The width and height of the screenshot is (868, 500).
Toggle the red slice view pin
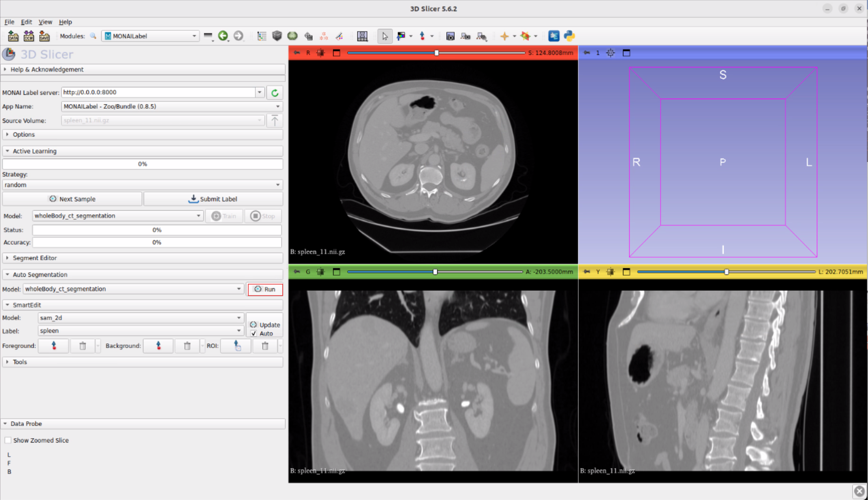(x=297, y=53)
